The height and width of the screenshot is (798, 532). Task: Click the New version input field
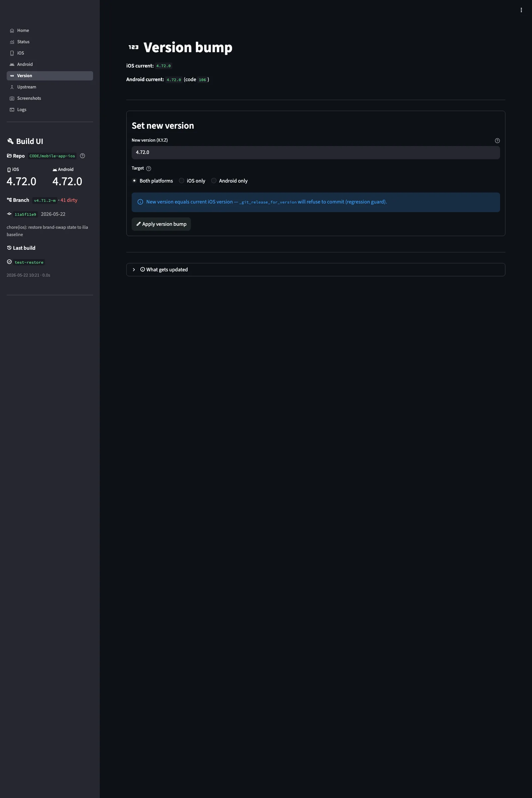[316, 152]
